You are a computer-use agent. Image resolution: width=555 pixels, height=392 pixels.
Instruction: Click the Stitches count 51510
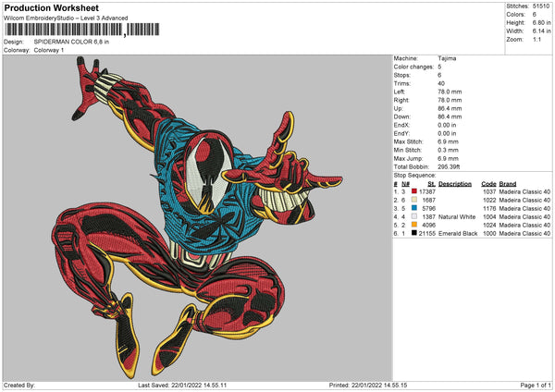coord(543,6)
